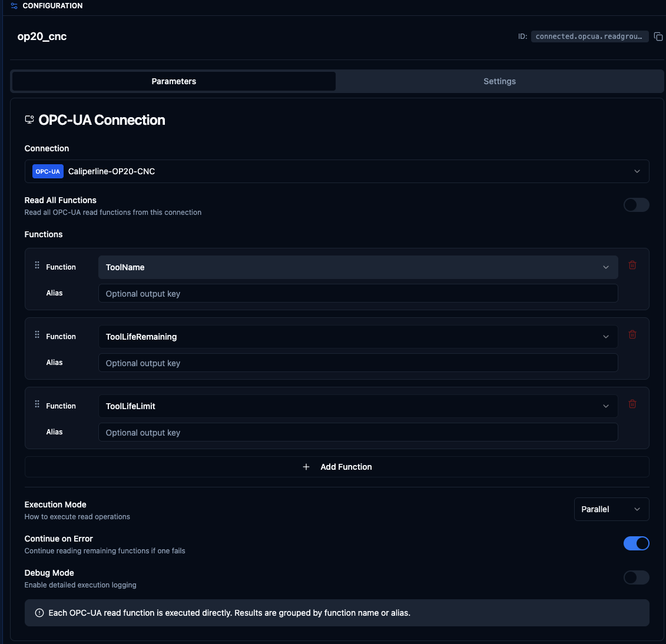This screenshot has width=666, height=644.
Task: Switch to the Settings tab
Action: pyautogui.click(x=499, y=81)
